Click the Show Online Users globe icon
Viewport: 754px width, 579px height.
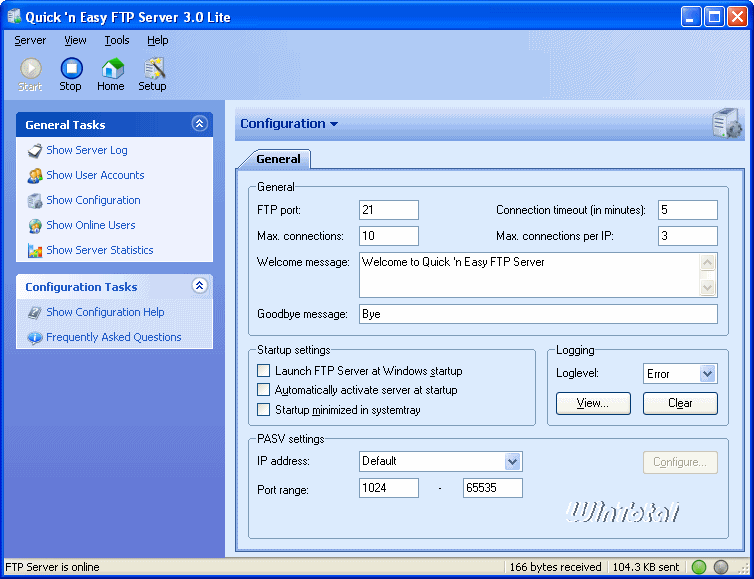coord(35,226)
